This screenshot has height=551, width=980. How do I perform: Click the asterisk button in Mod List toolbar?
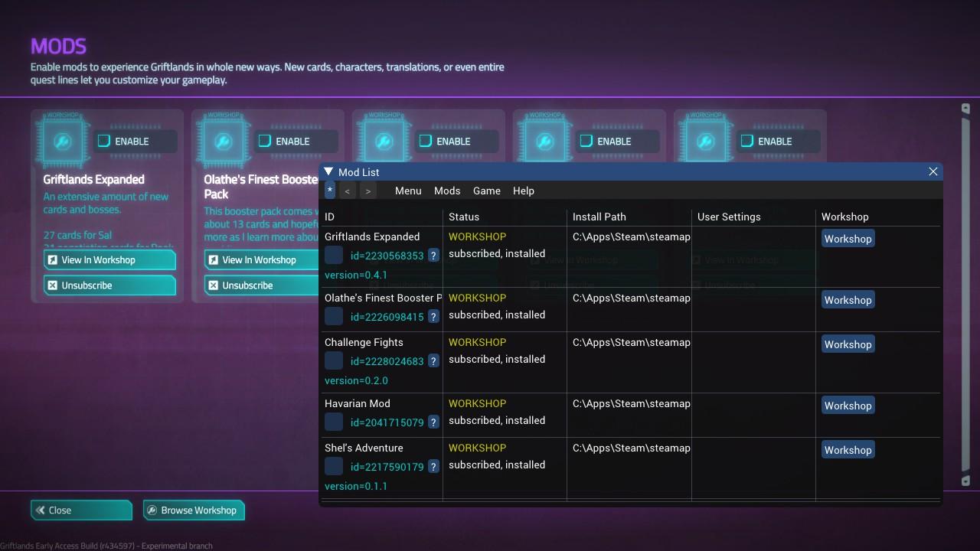[330, 191]
